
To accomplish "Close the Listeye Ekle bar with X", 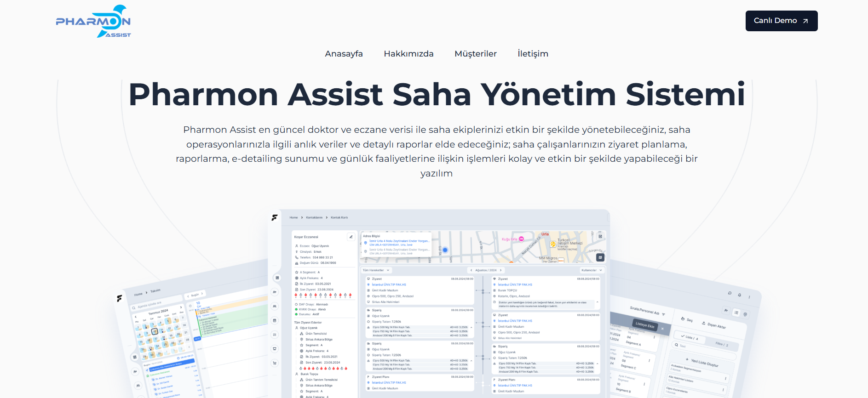I will (x=662, y=329).
